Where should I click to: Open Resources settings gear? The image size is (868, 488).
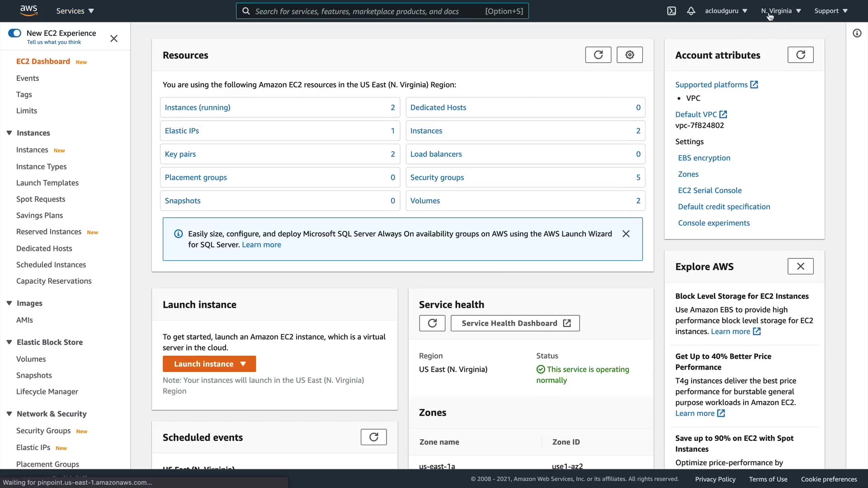[630, 55]
